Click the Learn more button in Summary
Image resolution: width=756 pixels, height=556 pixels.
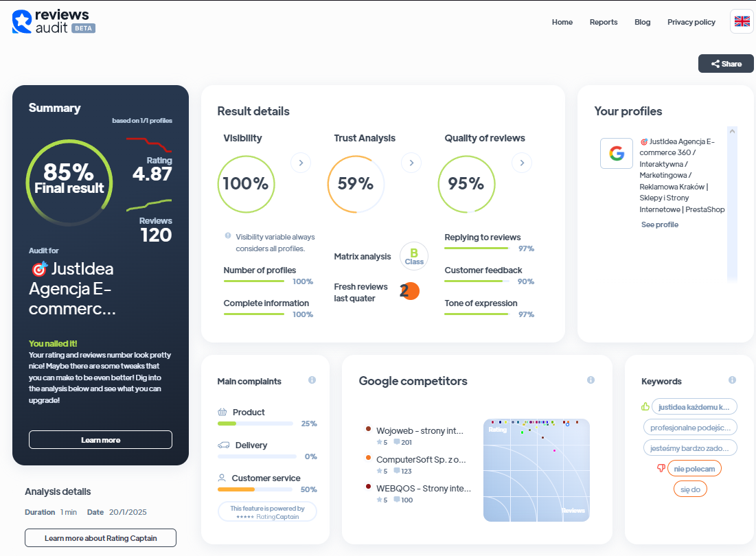(100, 439)
